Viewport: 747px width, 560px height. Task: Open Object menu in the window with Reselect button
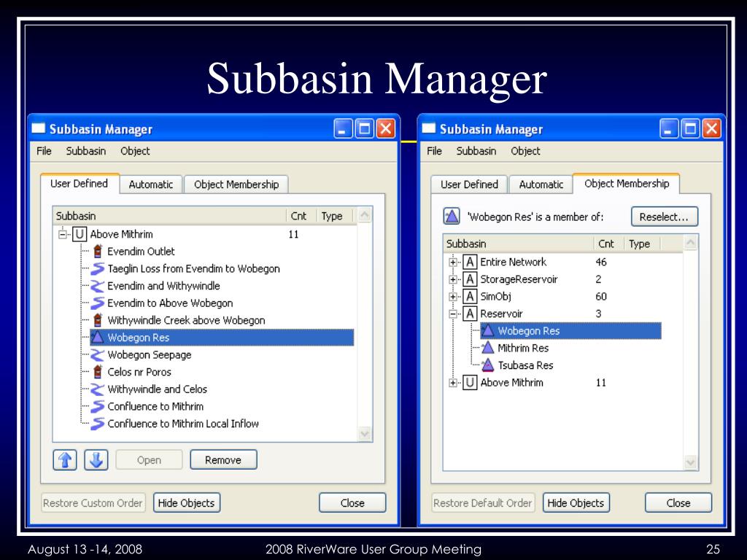point(525,151)
